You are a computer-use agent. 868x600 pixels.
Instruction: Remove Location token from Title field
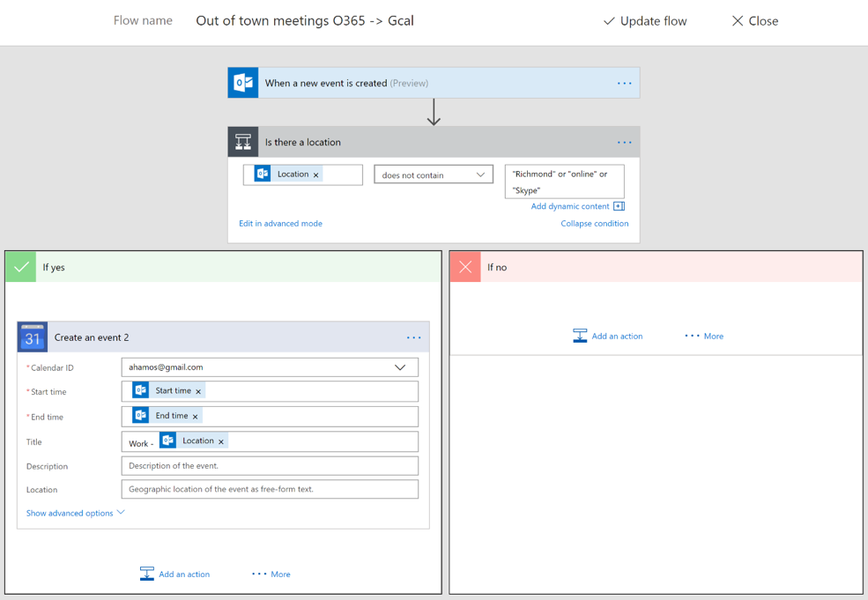[x=221, y=441]
